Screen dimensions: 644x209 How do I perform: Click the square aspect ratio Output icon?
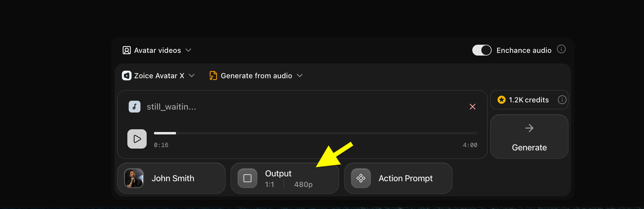pyautogui.click(x=247, y=178)
